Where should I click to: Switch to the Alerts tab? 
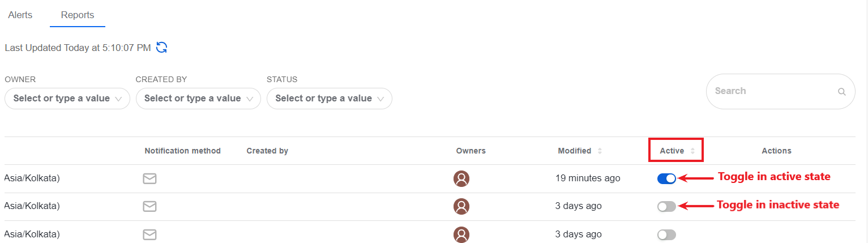point(20,15)
